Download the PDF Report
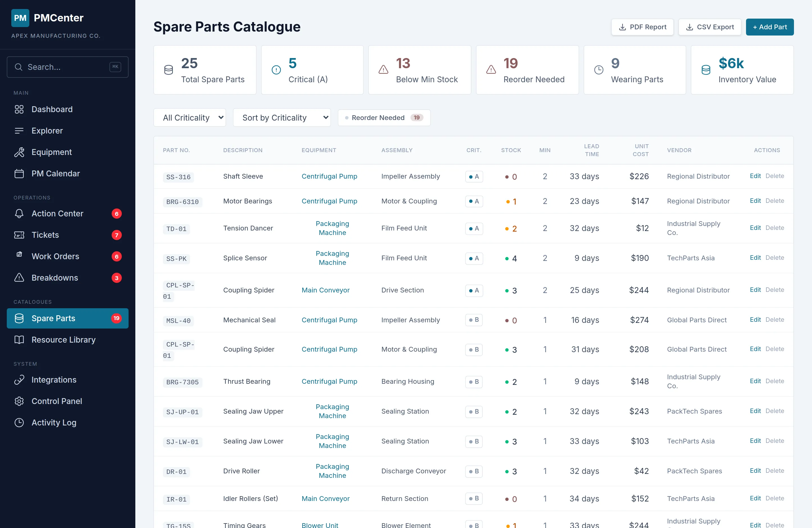 pos(642,27)
